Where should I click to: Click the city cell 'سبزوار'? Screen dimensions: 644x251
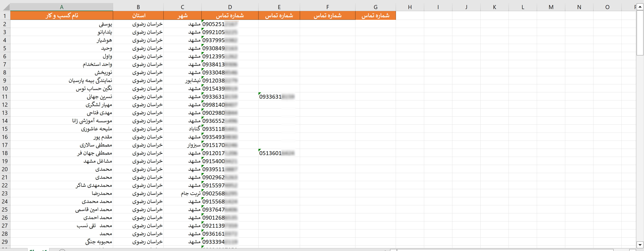182,145
